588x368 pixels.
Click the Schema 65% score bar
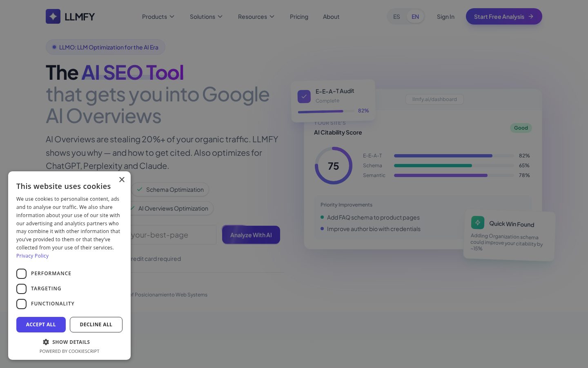(x=454, y=166)
